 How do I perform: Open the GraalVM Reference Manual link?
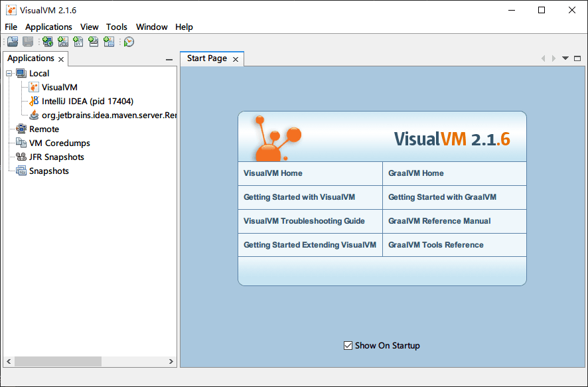click(439, 221)
